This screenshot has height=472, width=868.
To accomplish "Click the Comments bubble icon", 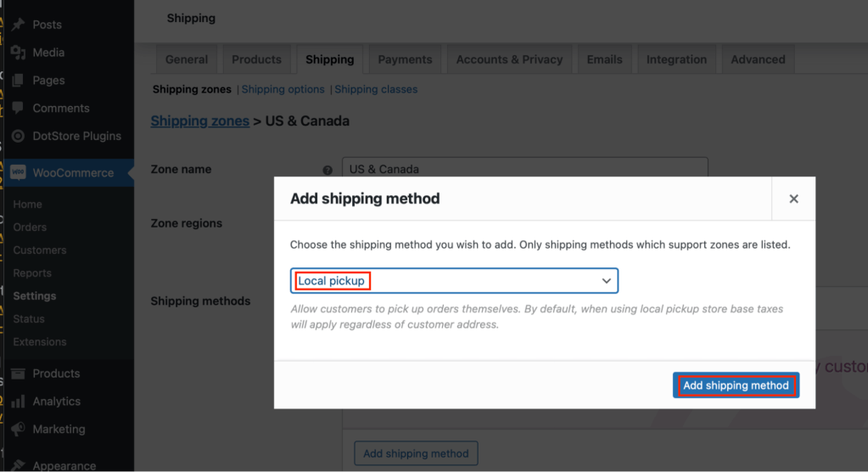I will pos(19,108).
